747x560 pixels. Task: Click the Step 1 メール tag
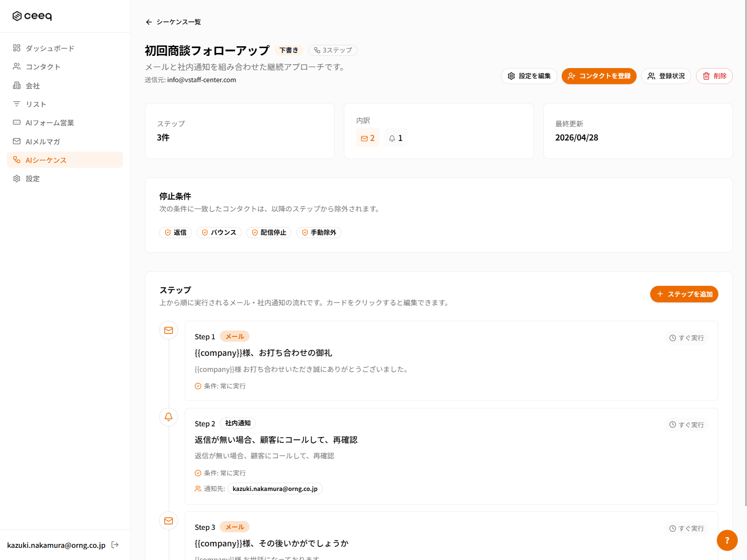point(234,336)
